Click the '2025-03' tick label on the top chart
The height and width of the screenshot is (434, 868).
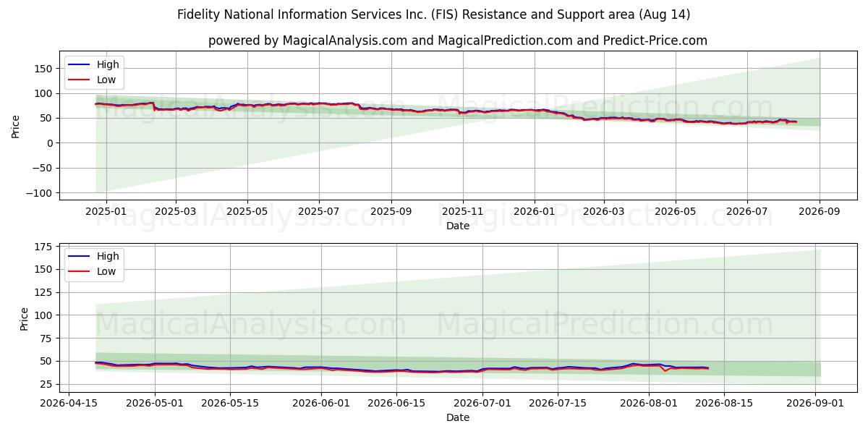tap(176, 212)
